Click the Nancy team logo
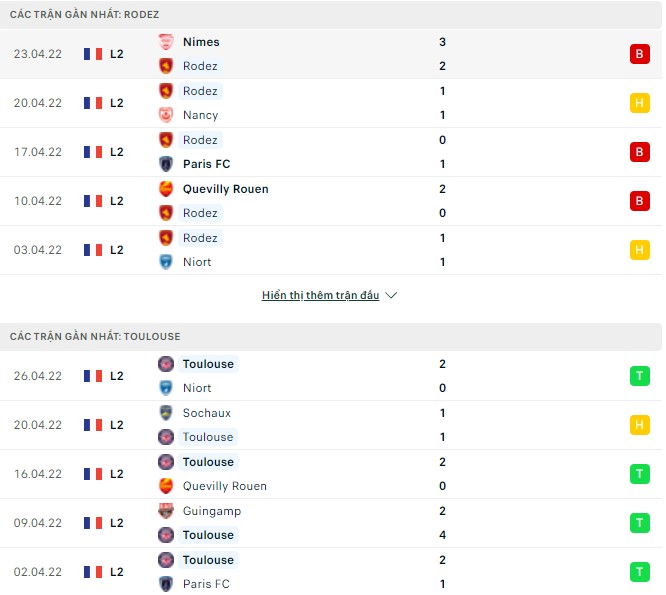The width and height of the screenshot is (666, 595). [x=166, y=115]
